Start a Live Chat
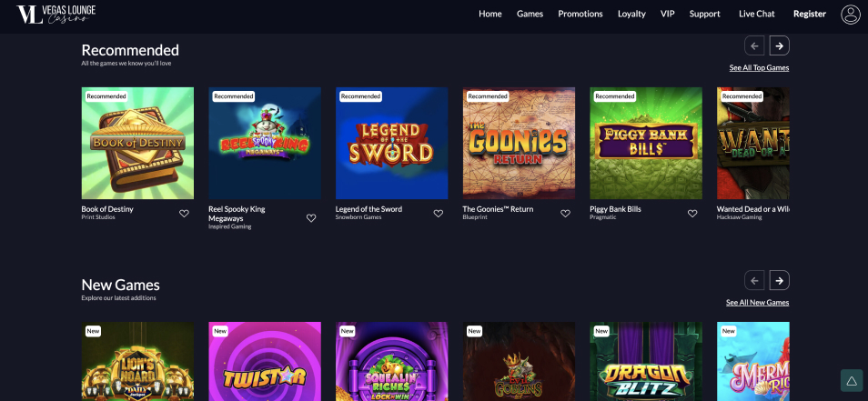Image resolution: width=868 pixels, height=401 pixels. 757,14
